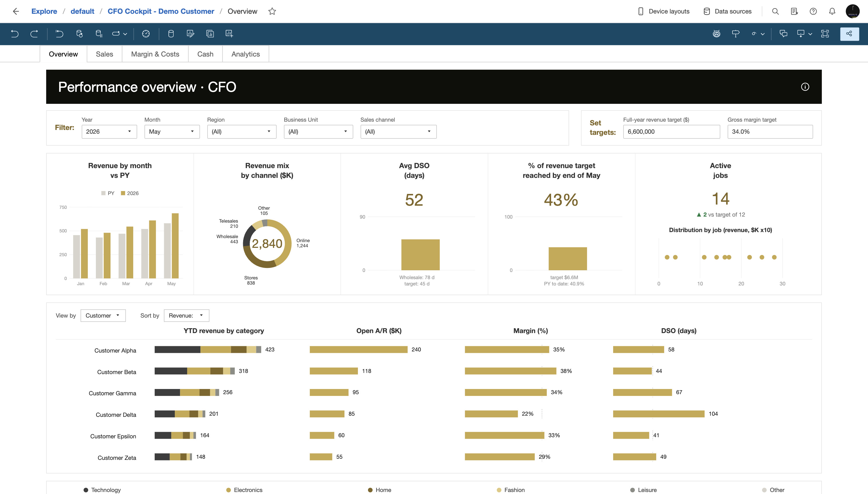Open the comments panel
Screen dimensions: 868x494
pos(784,34)
